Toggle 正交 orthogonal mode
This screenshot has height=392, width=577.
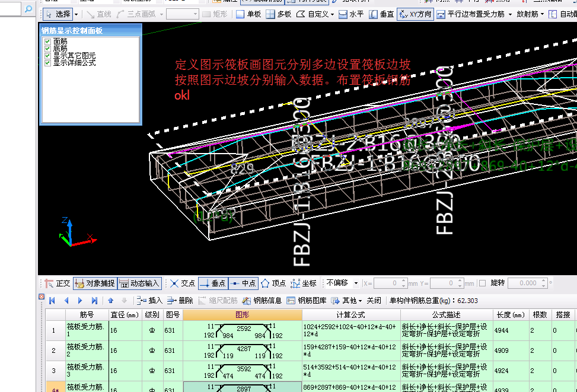(x=58, y=283)
